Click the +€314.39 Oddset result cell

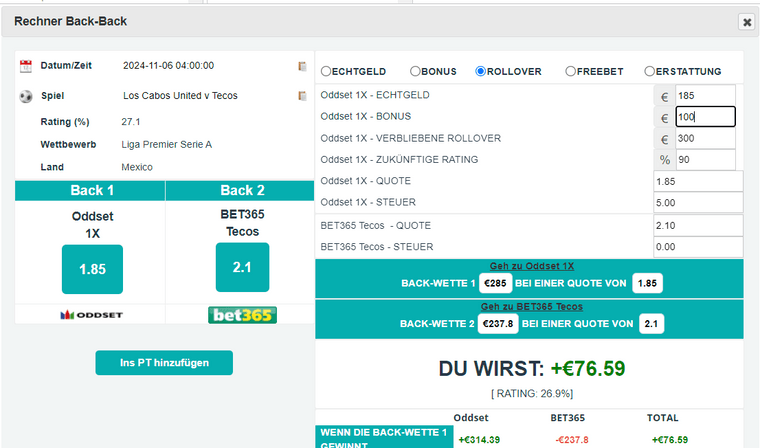click(x=479, y=440)
